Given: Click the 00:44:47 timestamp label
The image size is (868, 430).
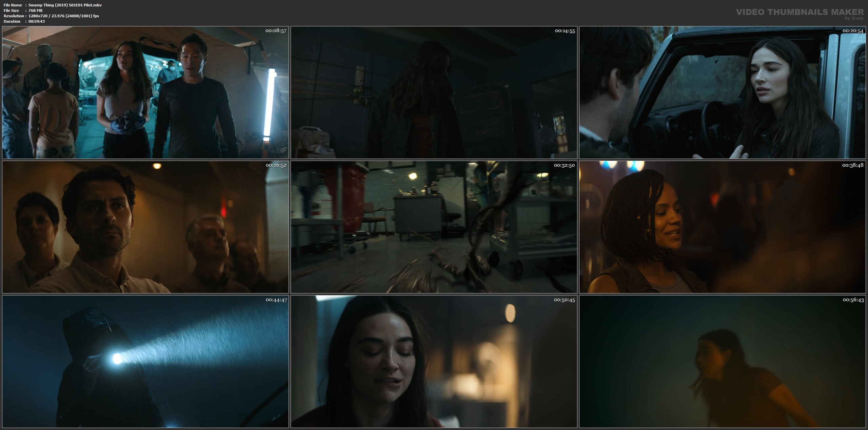Looking at the screenshot, I should [x=276, y=300].
